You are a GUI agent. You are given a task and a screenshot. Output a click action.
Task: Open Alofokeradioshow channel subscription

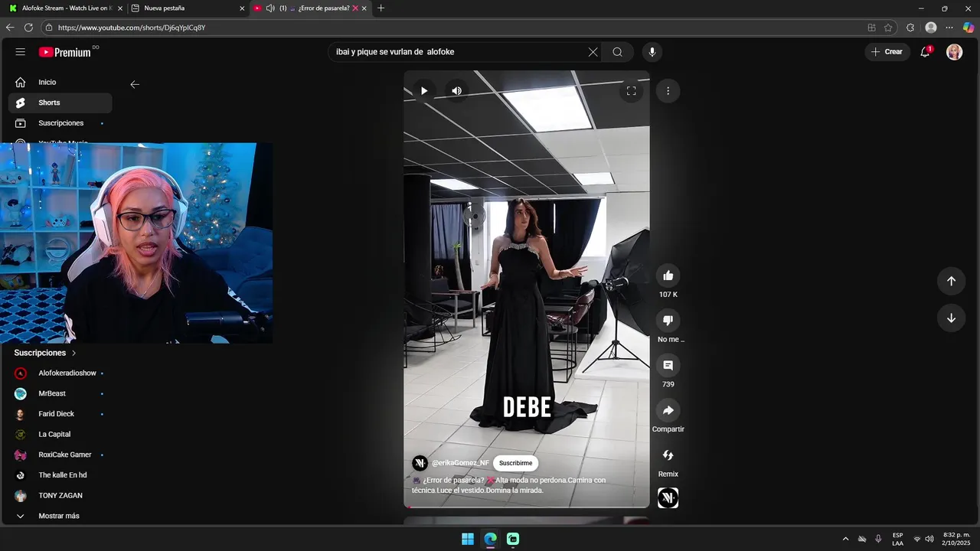pos(60,373)
